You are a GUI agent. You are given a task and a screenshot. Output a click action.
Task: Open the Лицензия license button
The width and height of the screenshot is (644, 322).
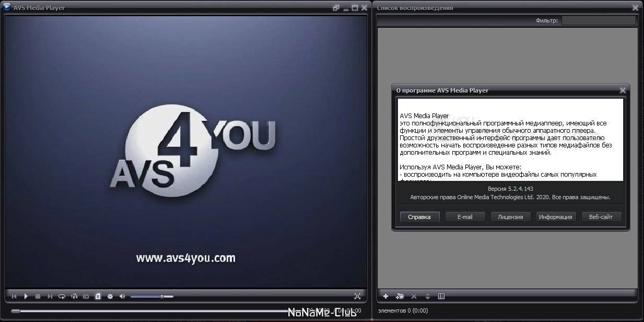pos(510,217)
